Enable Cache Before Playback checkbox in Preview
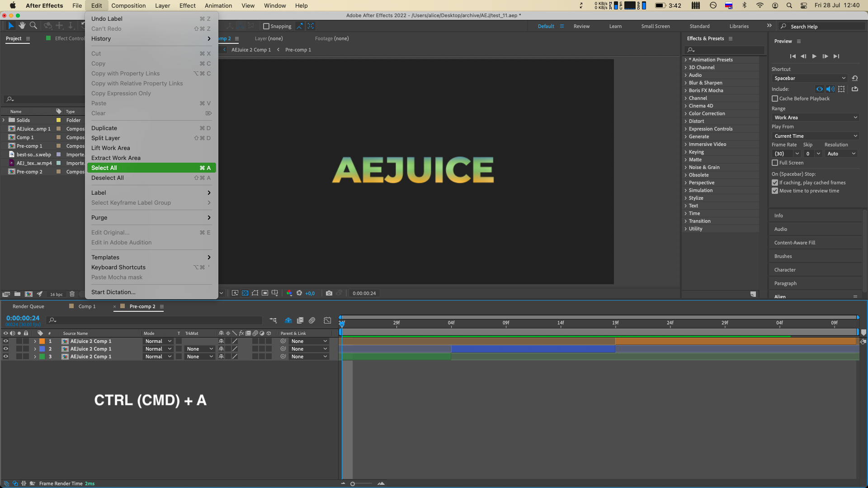This screenshot has width=868, height=488. pos(775,99)
